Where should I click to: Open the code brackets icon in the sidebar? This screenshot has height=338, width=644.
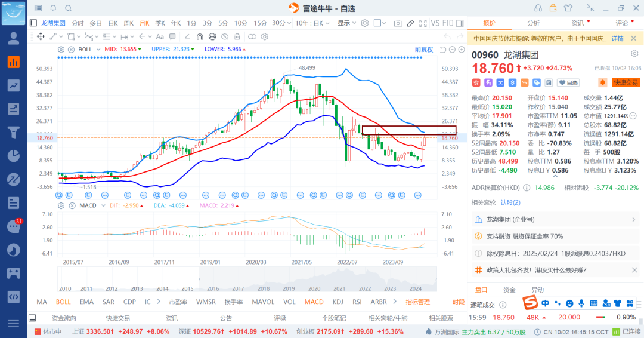click(x=14, y=296)
